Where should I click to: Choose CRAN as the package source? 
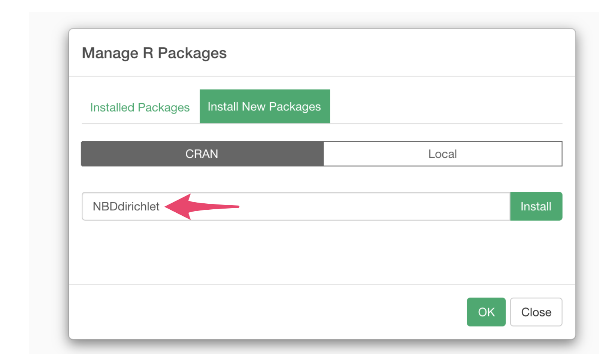(x=202, y=154)
